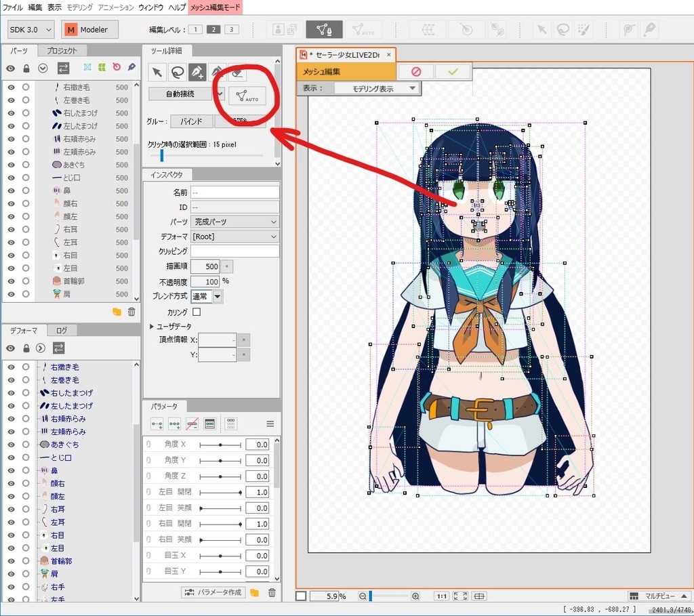The width and height of the screenshot is (694, 616).
Task: Click the パラメータ作成 button
Action: click(x=215, y=592)
